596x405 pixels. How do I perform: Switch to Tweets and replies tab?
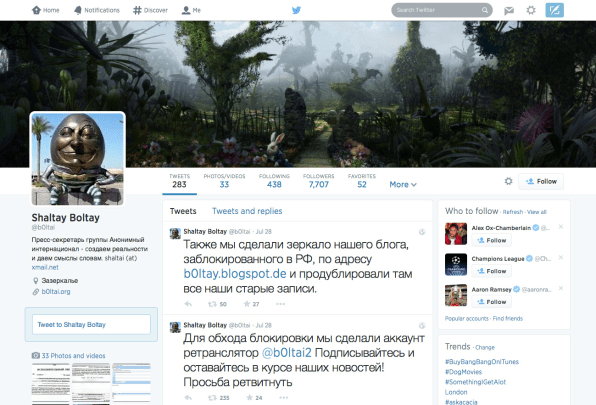247,211
